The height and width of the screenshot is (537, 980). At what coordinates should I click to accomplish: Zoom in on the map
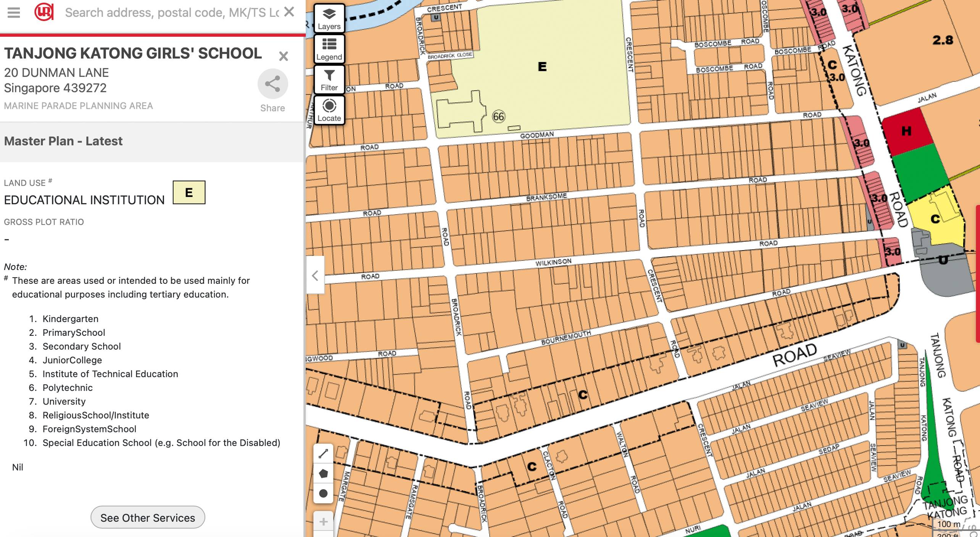(x=323, y=522)
